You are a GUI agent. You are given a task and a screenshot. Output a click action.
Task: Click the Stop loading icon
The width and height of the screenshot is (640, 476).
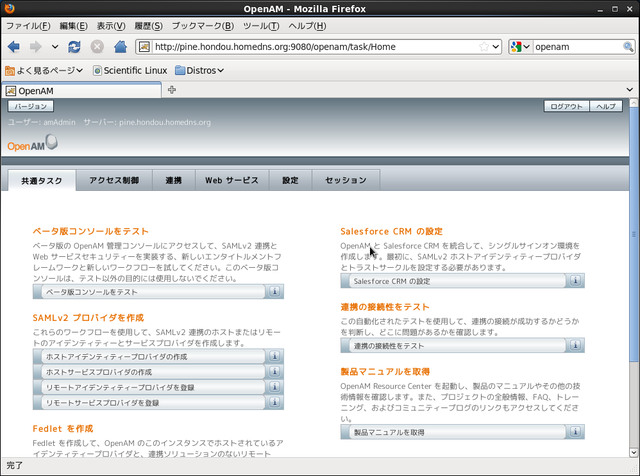(97, 47)
